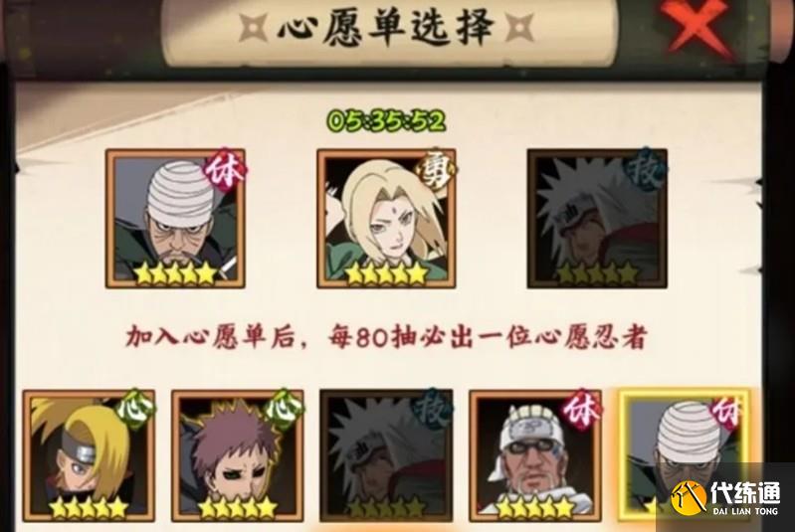Click the shuriken icon right of the 心愿单选择 title
The height and width of the screenshot is (532, 795).
coord(520,27)
